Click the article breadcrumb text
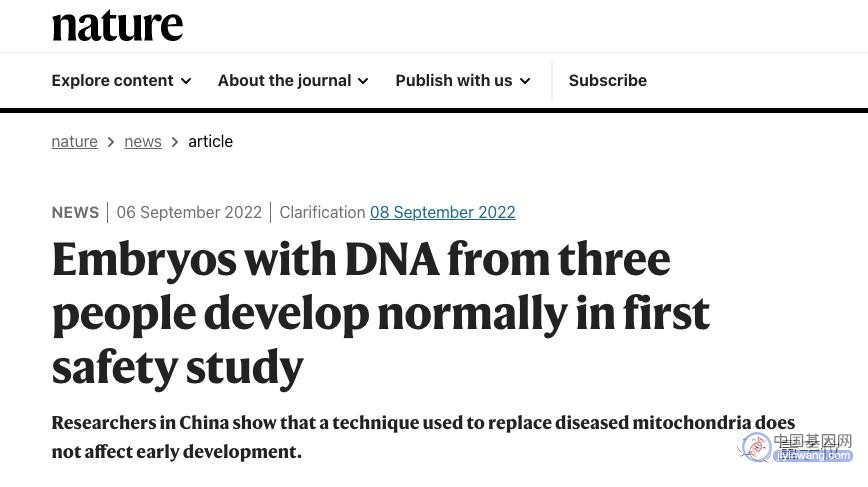This screenshot has width=868, height=487. pos(210,142)
